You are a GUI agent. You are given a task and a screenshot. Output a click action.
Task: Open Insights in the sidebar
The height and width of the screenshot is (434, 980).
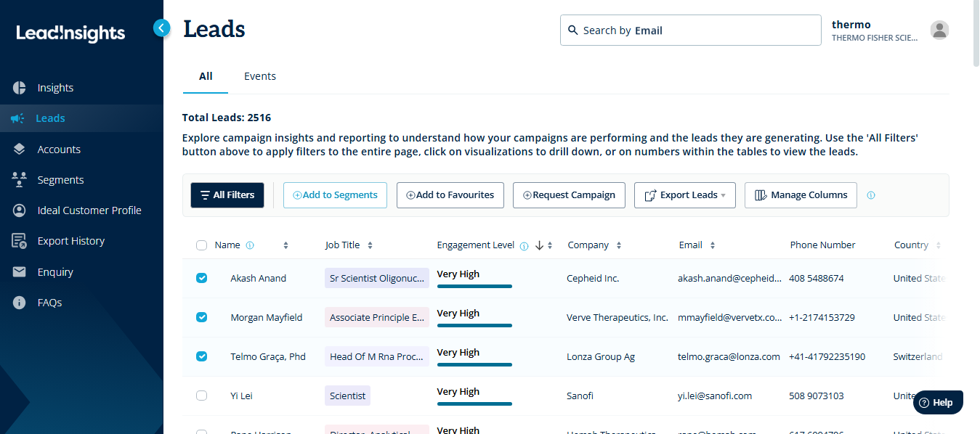(55, 88)
